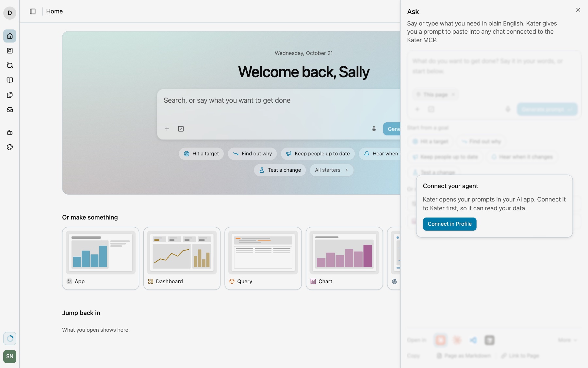This screenshot has height=368, width=588.
Task: Expand All starters
Action: (x=332, y=170)
